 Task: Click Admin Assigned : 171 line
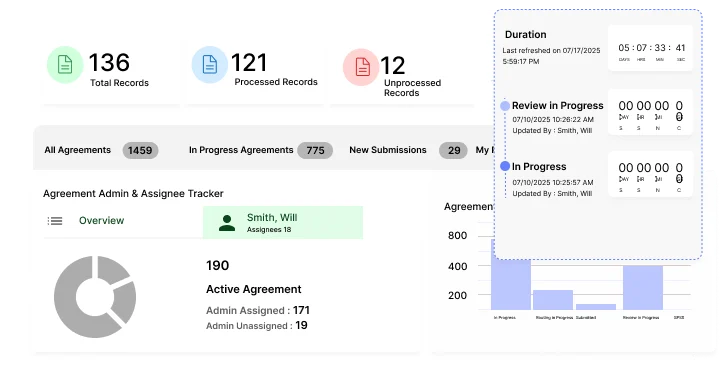258,310
